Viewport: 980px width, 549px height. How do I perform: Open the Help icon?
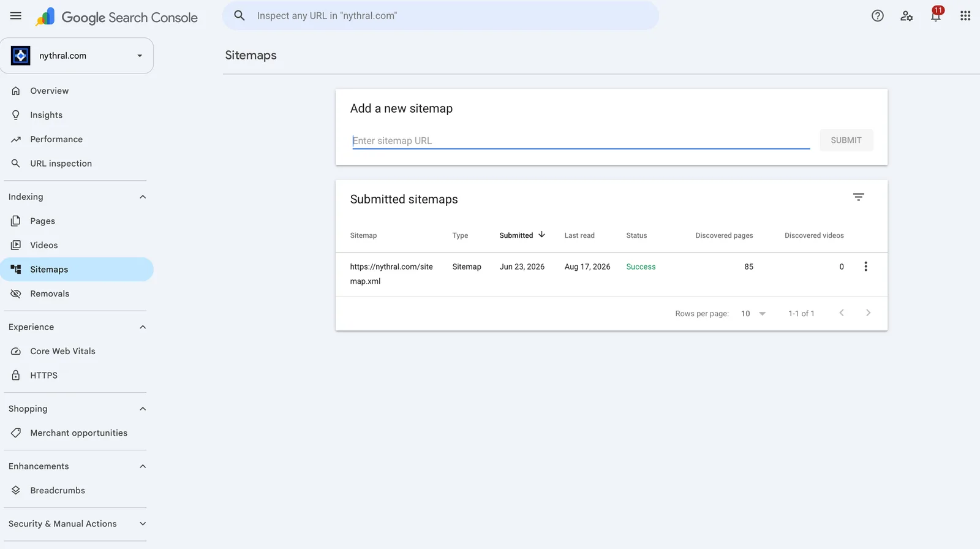[x=878, y=16]
